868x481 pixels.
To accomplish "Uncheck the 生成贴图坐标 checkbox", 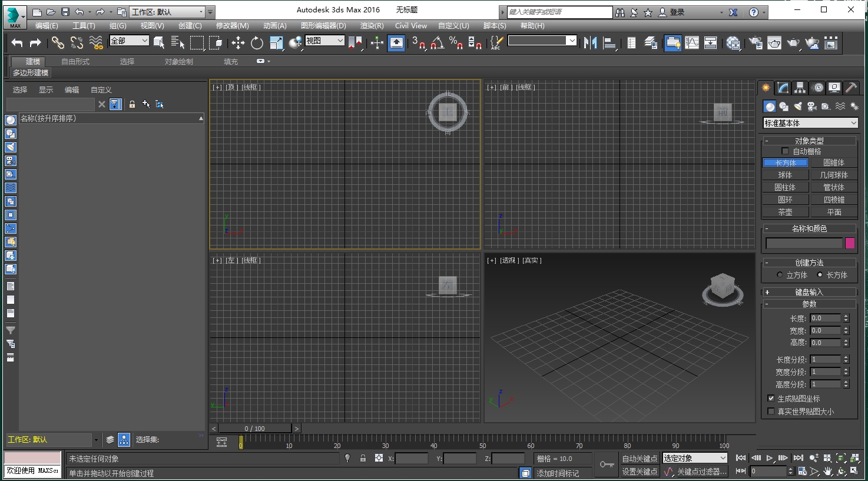I will pos(771,399).
